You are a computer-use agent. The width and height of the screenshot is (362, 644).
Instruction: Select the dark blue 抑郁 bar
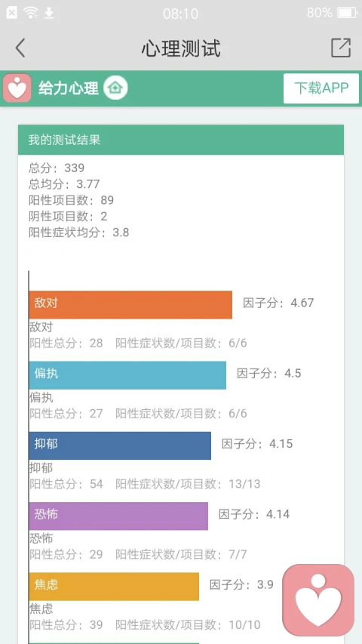coord(120,445)
